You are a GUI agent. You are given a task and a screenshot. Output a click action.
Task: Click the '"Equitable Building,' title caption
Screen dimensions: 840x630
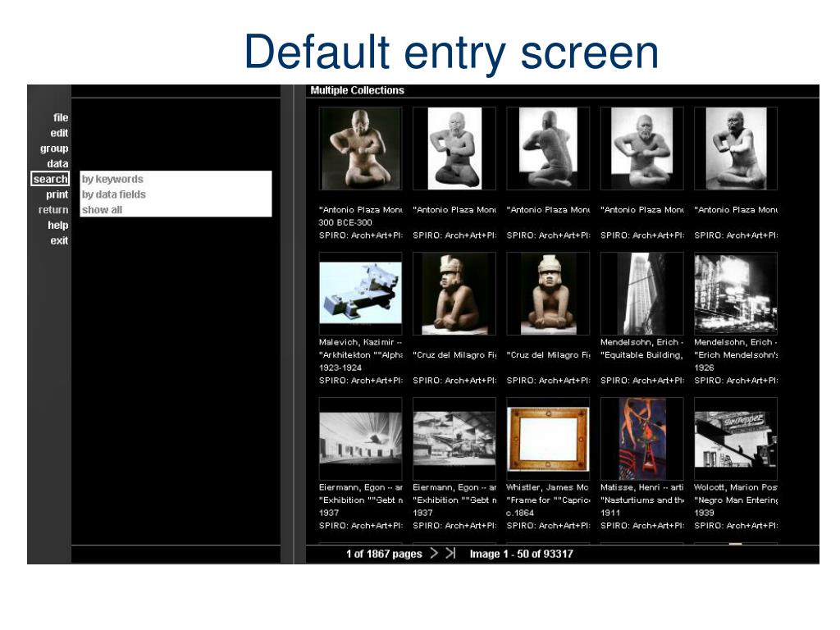641,354
